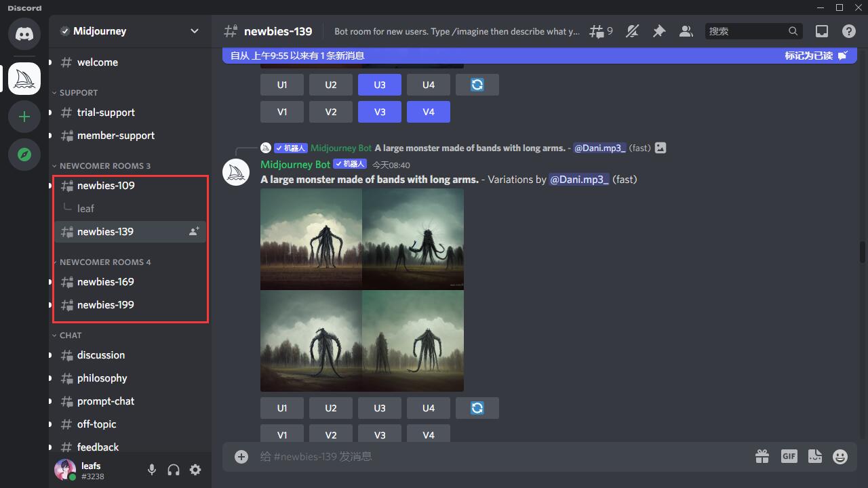The image size is (868, 488).
Task: Open Explore Discoverable Servers compass icon
Action: point(24,155)
